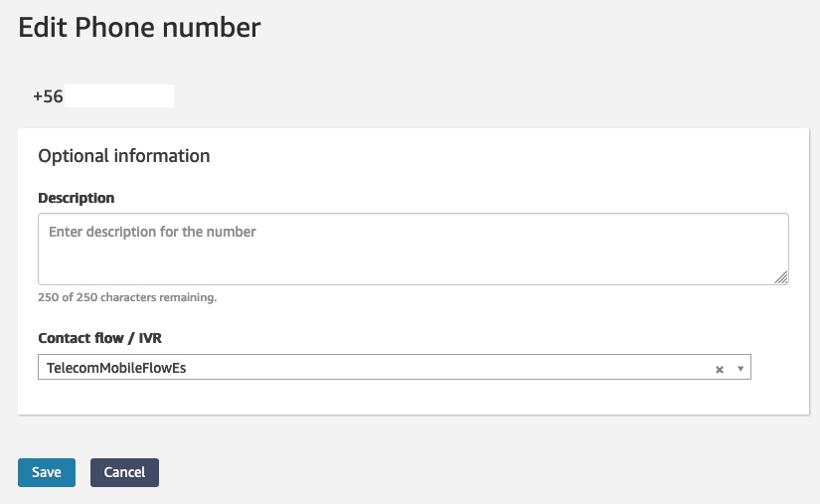The height and width of the screenshot is (504, 820).
Task: Save the phone number changes
Action: click(x=47, y=472)
